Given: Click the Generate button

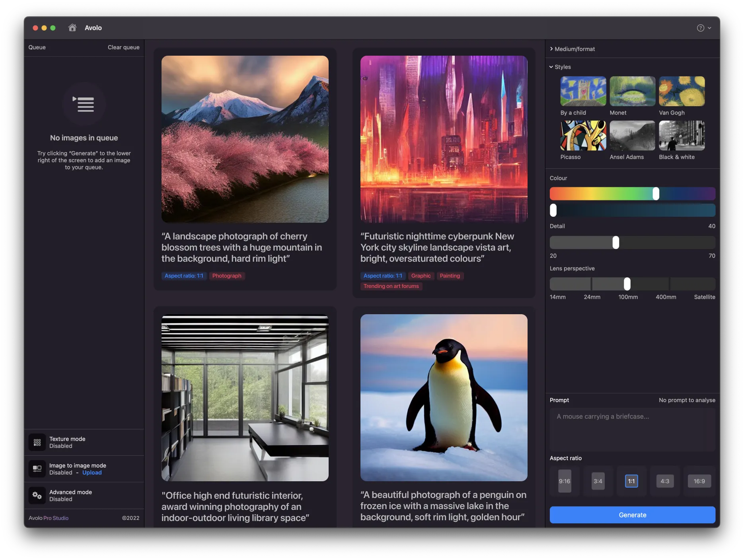Looking at the screenshot, I should 632,515.
